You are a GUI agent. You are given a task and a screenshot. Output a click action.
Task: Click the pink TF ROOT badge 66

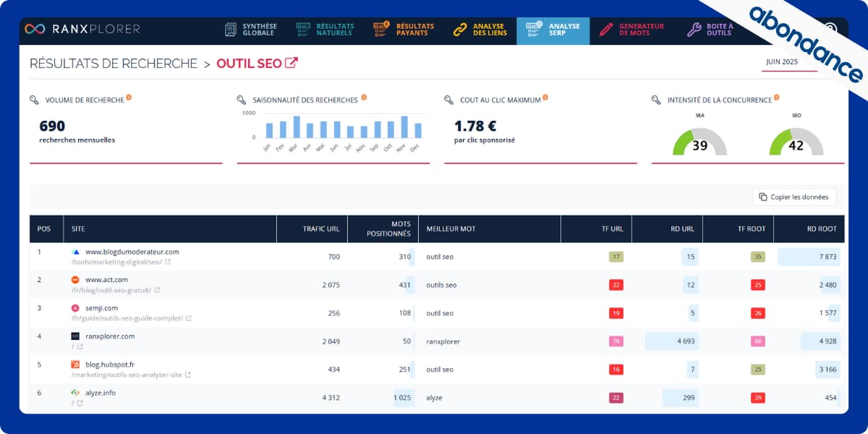[758, 341]
